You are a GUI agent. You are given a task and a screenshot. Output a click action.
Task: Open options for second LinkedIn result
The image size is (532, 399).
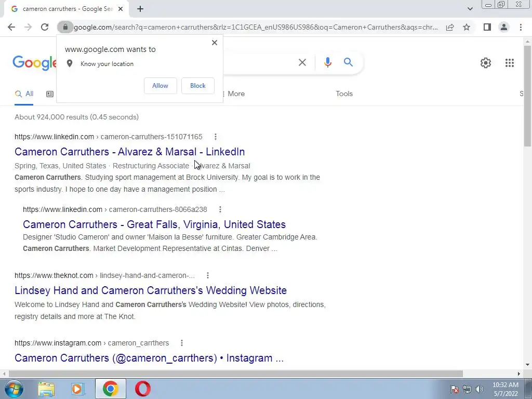pyautogui.click(x=220, y=209)
